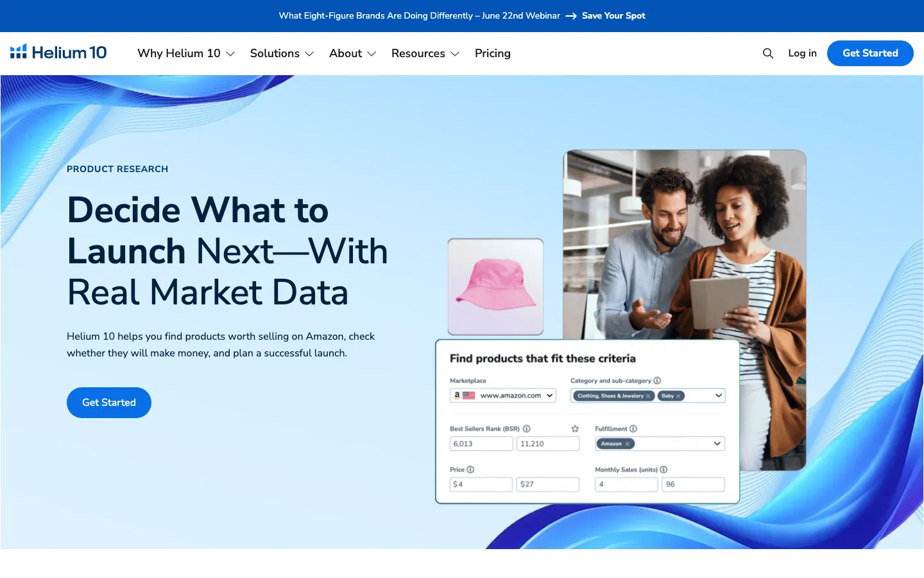Expand the Resources menu
Viewport: 924px width, 578px height.
coord(425,53)
